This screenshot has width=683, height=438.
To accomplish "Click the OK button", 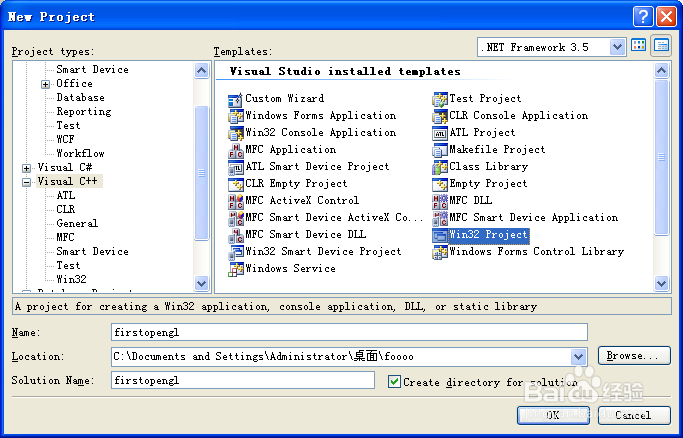I will click(x=553, y=415).
